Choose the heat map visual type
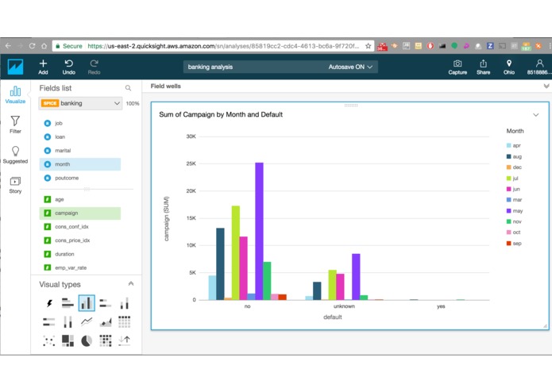This screenshot has height=392, width=552. [x=106, y=340]
